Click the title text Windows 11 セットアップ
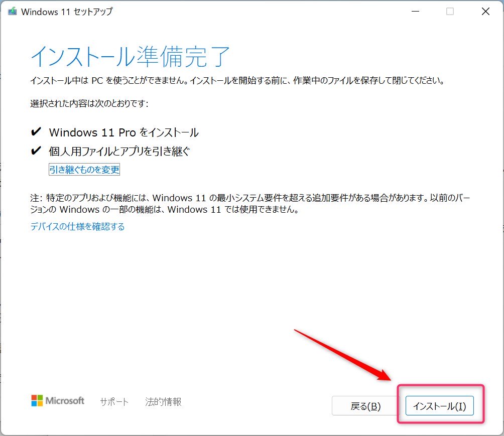 (x=67, y=12)
